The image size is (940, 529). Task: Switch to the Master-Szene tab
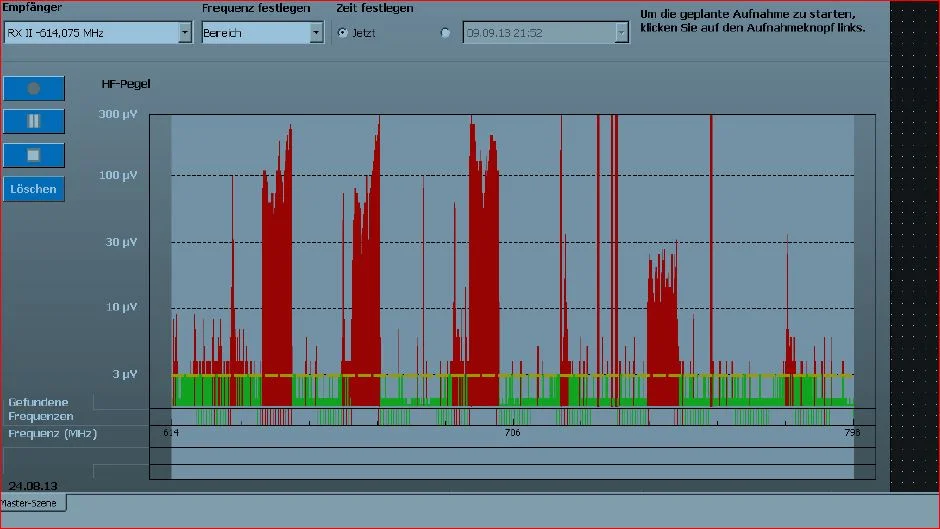coord(32,503)
